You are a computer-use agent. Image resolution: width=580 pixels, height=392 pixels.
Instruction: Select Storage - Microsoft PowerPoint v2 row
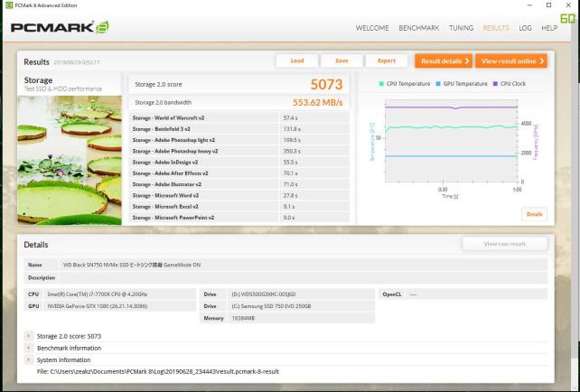[x=239, y=218]
